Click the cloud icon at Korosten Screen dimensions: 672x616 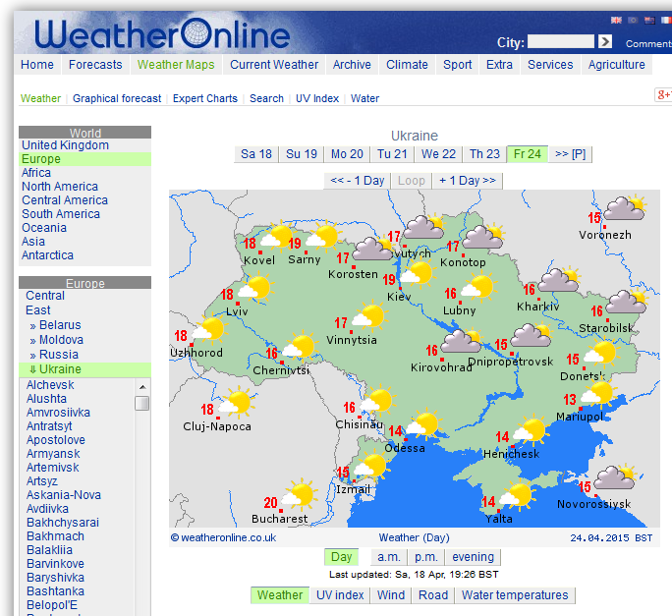pos(372,250)
